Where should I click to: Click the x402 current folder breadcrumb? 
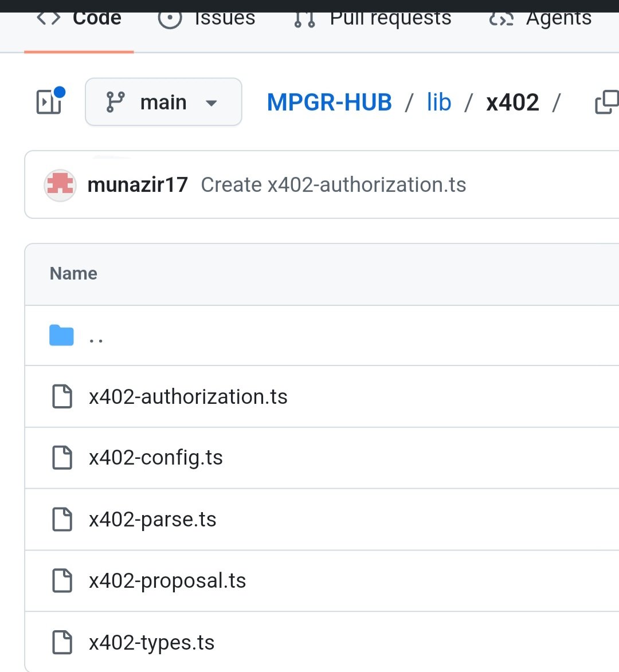(512, 103)
